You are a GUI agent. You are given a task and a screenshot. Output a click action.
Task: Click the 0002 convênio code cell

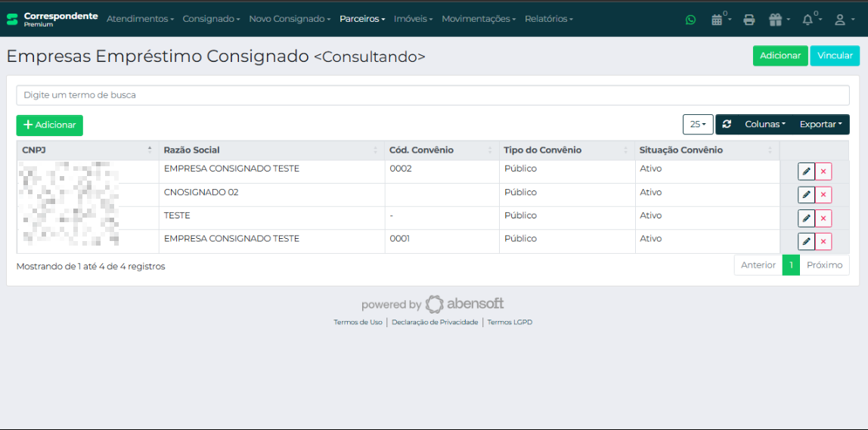point(442,172)
